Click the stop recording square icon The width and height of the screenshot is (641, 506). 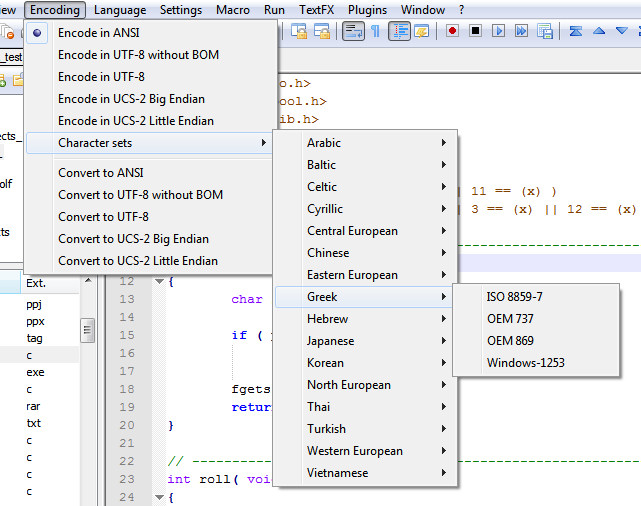[475, 31]
